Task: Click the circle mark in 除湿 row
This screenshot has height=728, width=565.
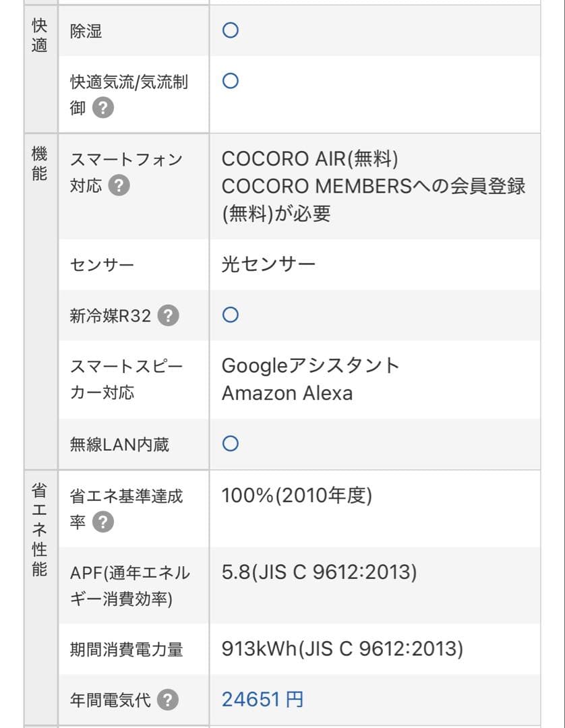Action: [x=231, y=30]
